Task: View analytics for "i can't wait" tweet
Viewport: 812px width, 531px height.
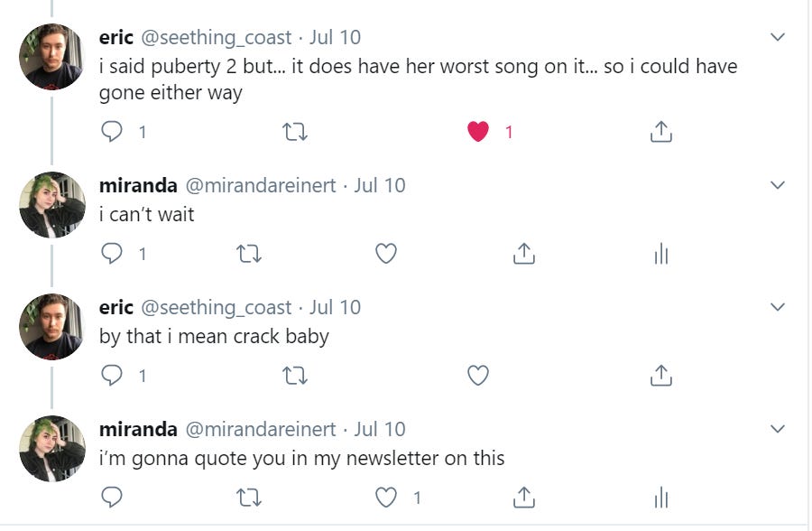Action: click(x=661, y=255)
